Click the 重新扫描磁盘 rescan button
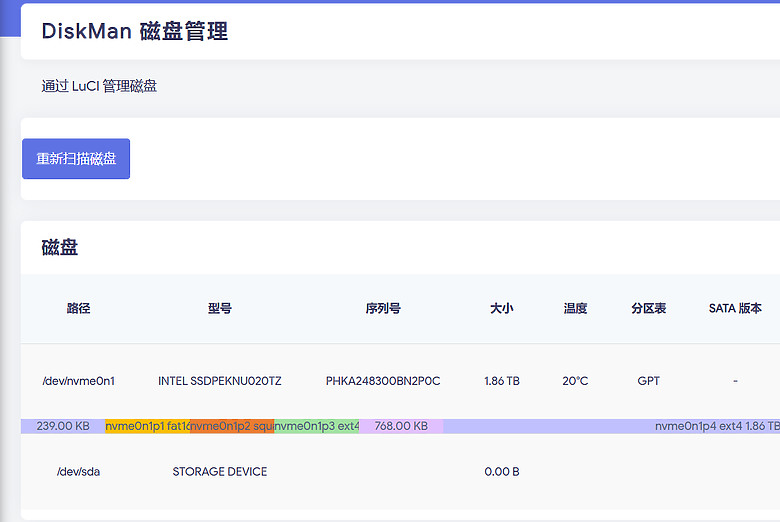Screen dimensions: 780x522 point(76,159)
